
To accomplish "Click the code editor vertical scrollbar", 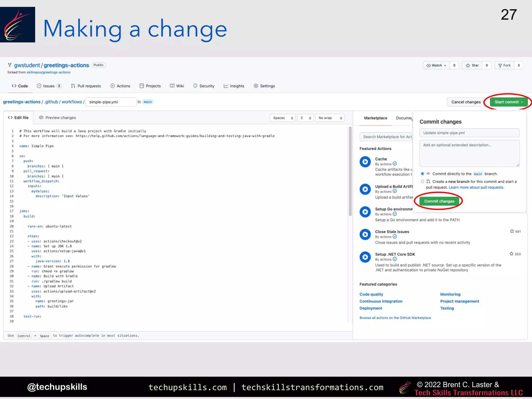I will [x=350, y=171].
